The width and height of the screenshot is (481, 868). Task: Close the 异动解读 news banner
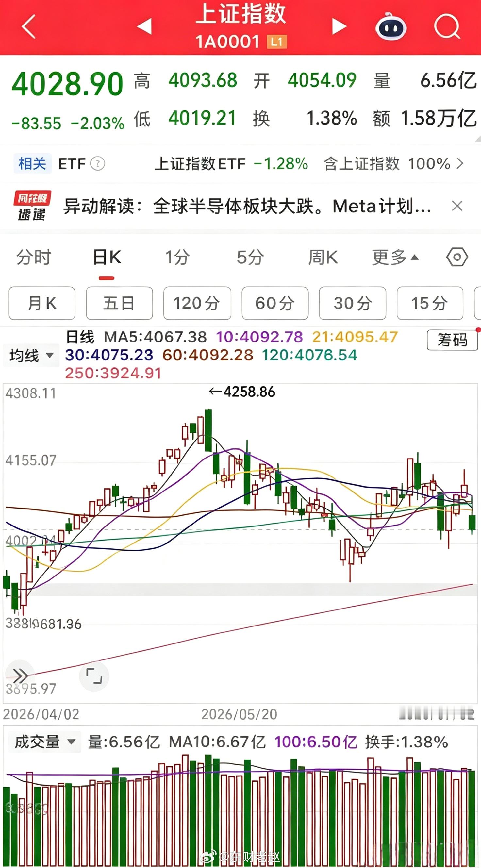coord(457,206)
